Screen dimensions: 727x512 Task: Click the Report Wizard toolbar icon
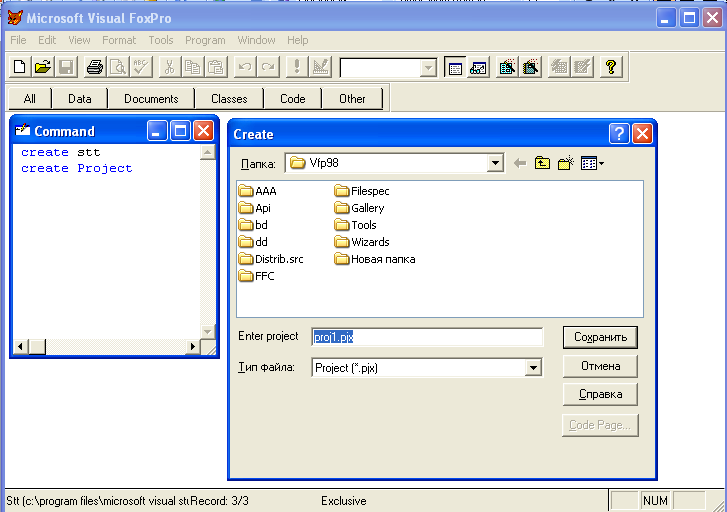(x=530, y=67)
